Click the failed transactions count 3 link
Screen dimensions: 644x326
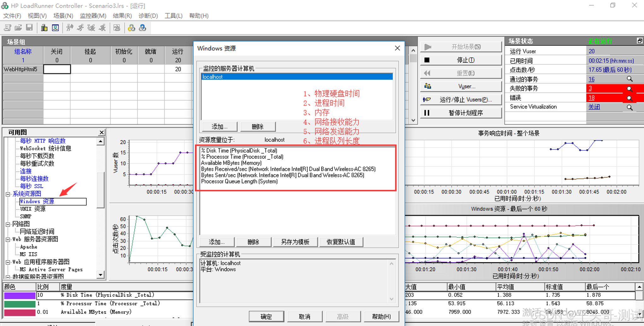coord(590,89)
